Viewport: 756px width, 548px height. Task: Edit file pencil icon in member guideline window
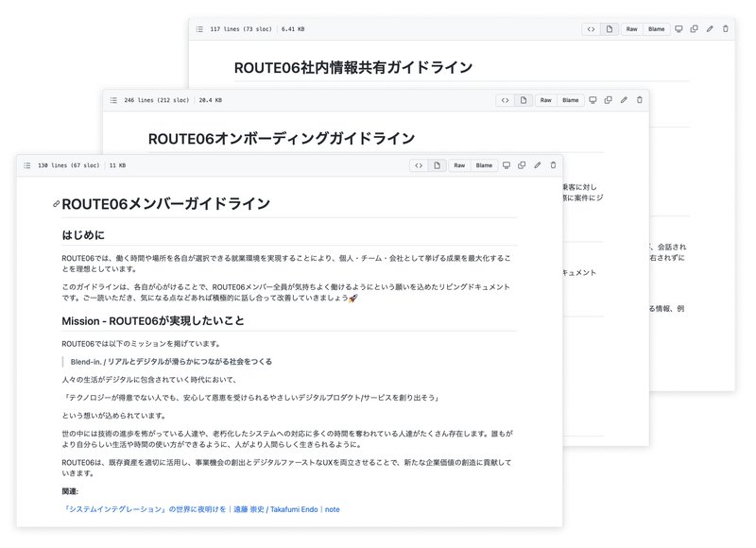point(538,165)
